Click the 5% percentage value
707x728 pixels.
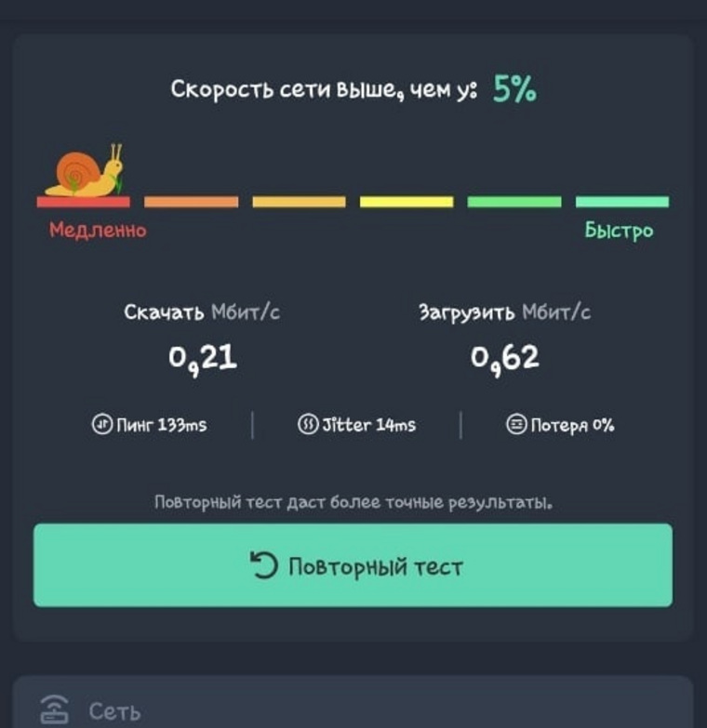[514, 88]
